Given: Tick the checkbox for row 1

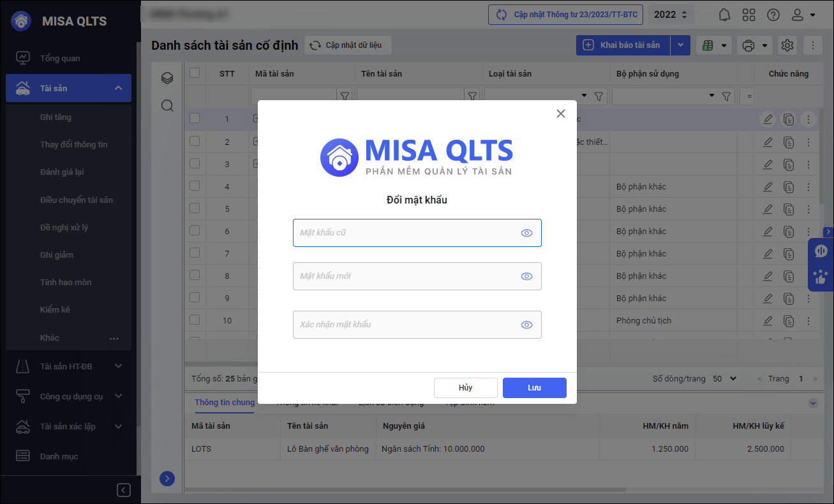Looking at the screenshot, I should [x=195, y=119].
